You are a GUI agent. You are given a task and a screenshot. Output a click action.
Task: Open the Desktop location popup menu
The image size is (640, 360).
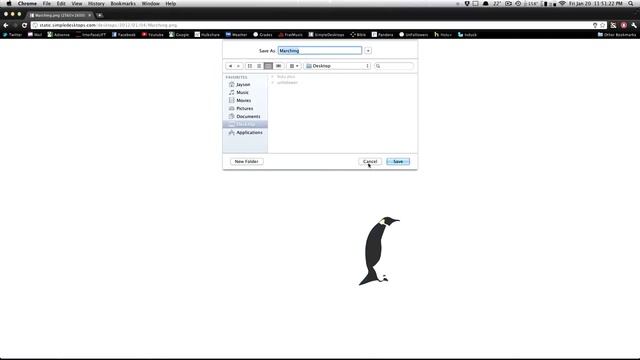pyautogui.click(x=337, y=66)
